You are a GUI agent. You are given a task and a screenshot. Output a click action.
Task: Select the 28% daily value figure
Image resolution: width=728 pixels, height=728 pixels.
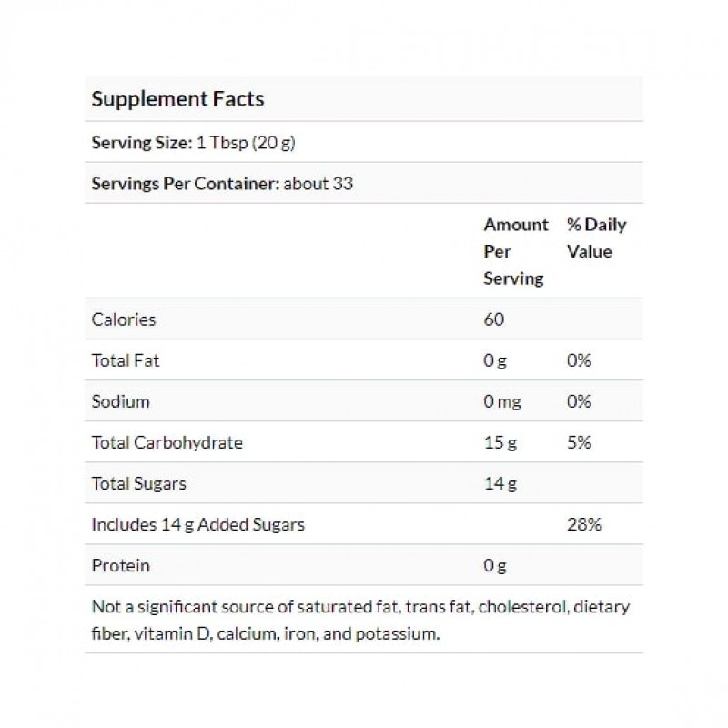(583, 524)
